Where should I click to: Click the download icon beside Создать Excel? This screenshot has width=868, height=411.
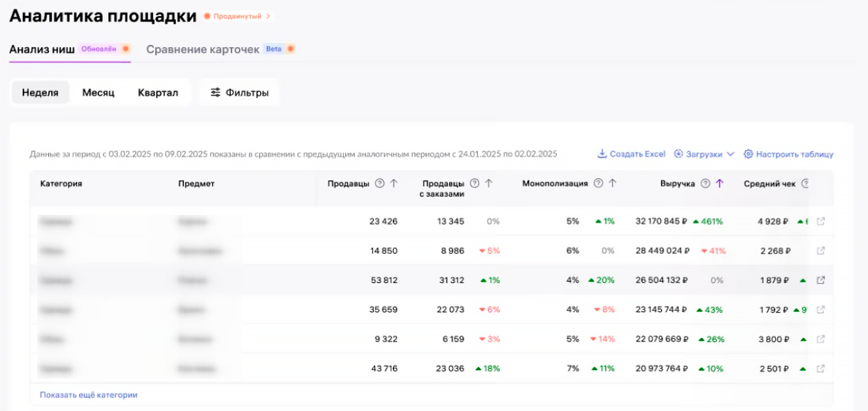603,153
